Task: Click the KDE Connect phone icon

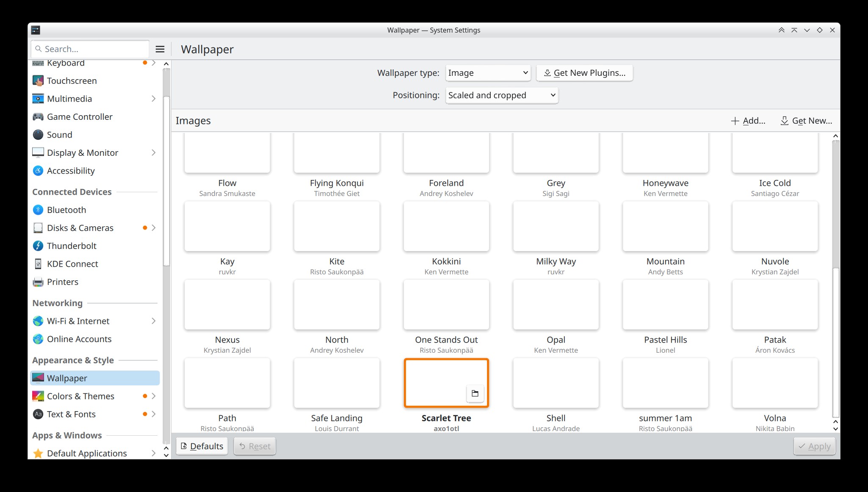Action: tap(38, 264)
